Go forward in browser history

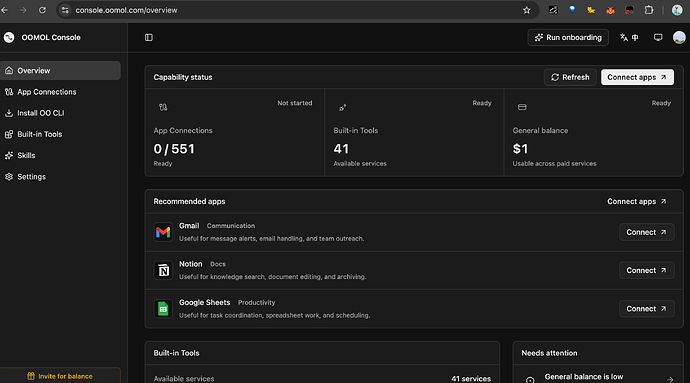(x=23, y=10)
